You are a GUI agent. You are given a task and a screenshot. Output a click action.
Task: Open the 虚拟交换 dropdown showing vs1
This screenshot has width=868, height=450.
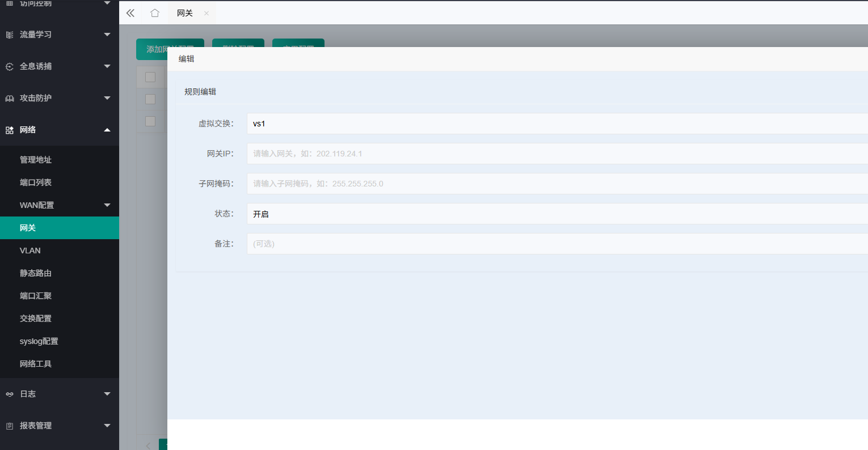click(556, 124)
